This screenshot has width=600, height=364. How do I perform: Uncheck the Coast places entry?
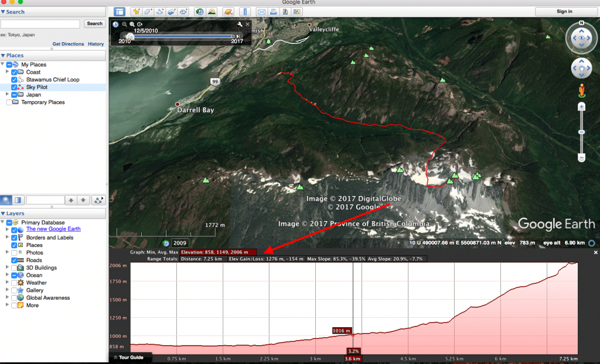(14, 71)
